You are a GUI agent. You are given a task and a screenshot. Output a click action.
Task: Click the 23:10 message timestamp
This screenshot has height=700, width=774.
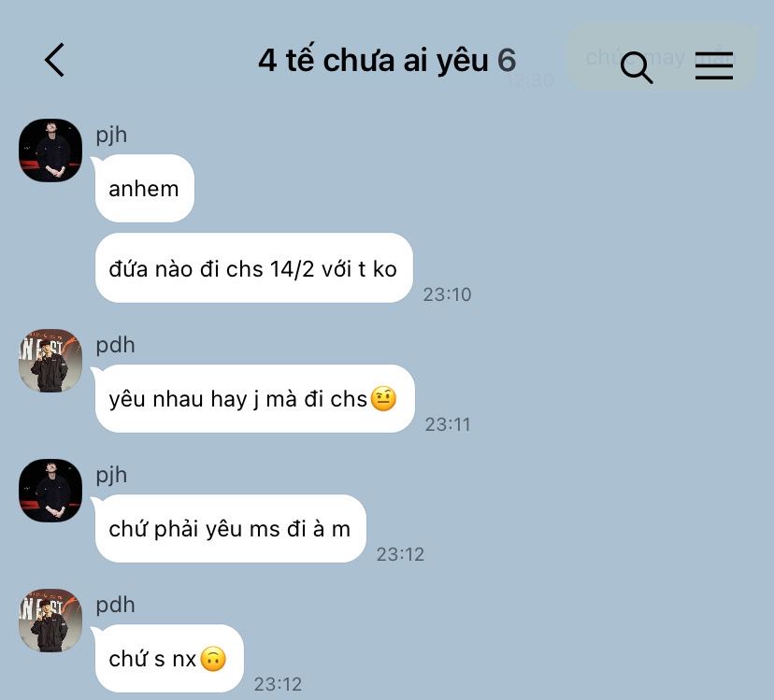pos(447,294)
